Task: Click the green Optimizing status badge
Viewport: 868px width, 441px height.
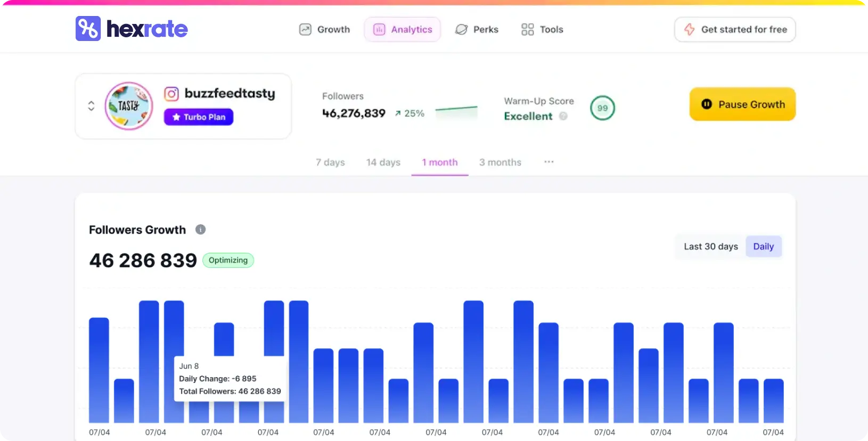Action: pyautogui.click(x=228, y=260)
